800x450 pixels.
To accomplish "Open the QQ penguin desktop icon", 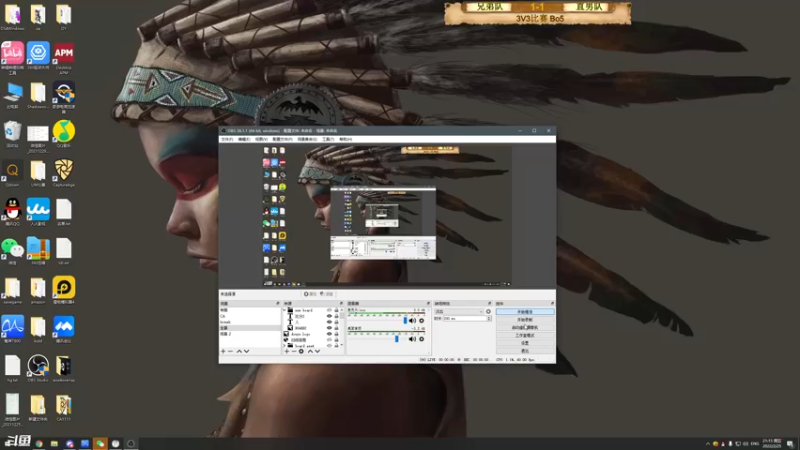I will [x=12, y=210].
